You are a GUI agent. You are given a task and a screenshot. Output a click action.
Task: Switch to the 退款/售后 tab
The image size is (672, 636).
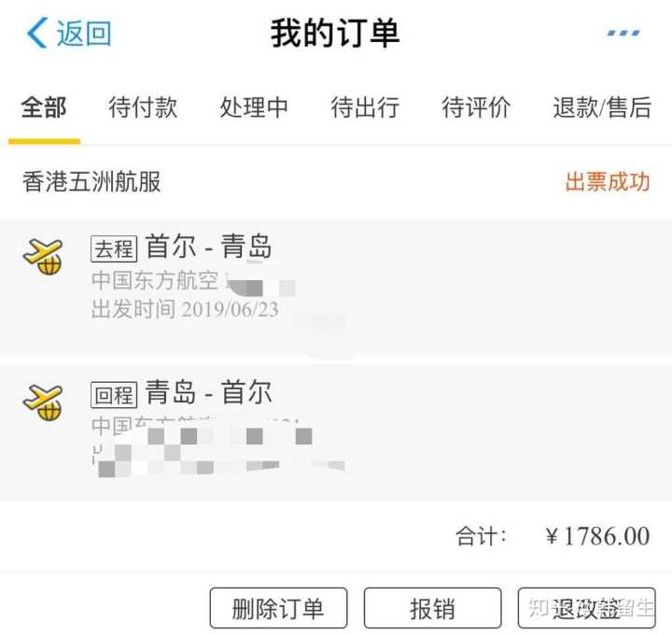coord(602,107)
